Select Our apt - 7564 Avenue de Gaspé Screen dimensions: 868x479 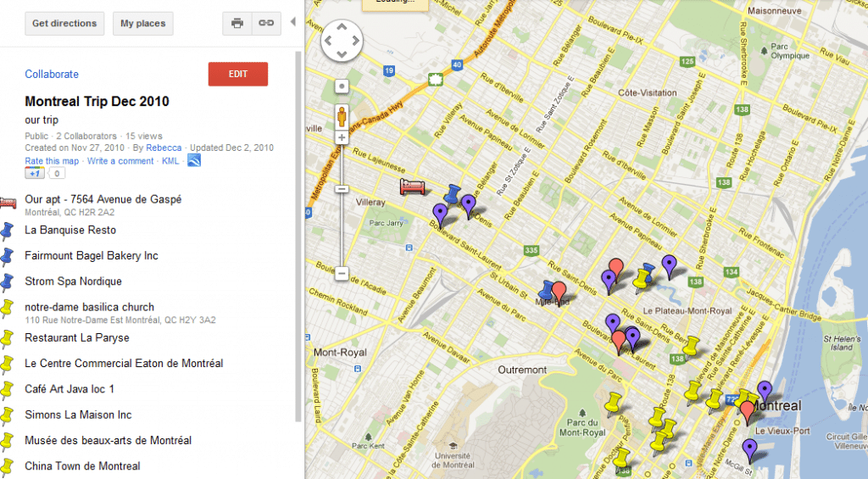coord(103,199)
